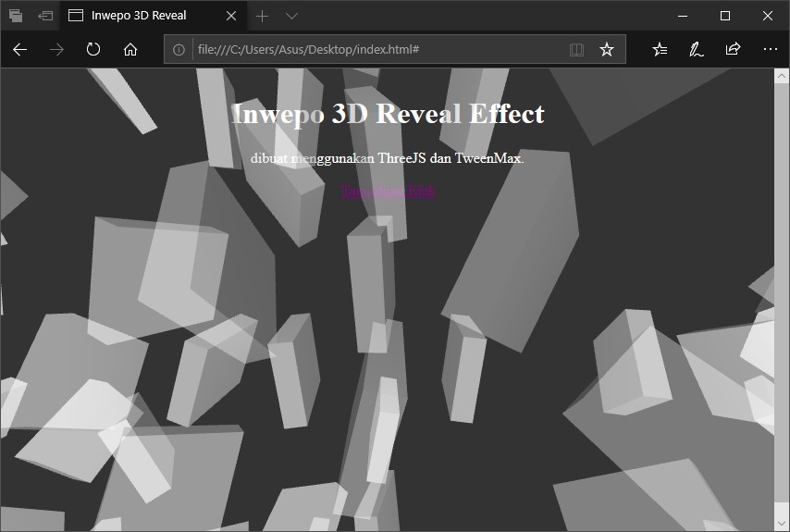The image size is (790, 532).
Task: Minimize the browser window
Action: tap(683, 16)
